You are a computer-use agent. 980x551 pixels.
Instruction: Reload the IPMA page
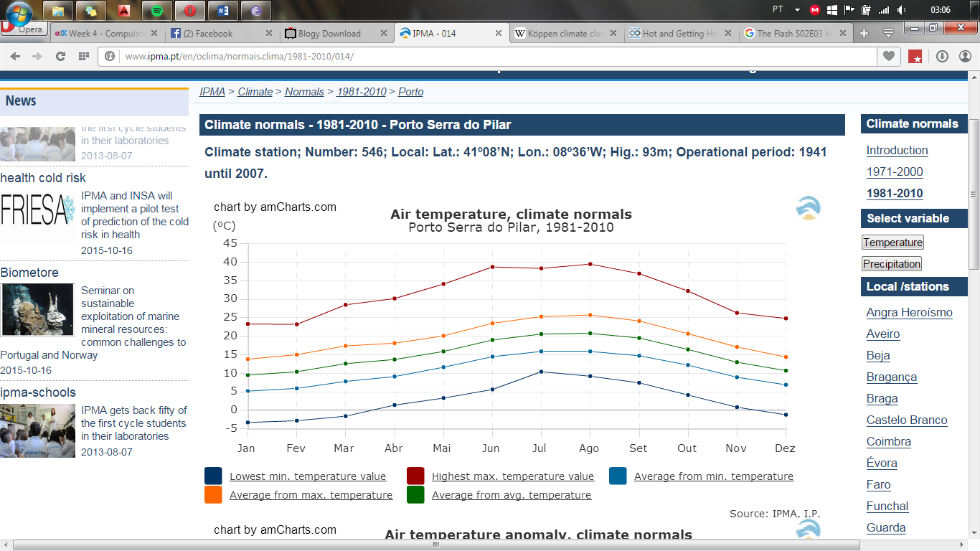(60, 56)
